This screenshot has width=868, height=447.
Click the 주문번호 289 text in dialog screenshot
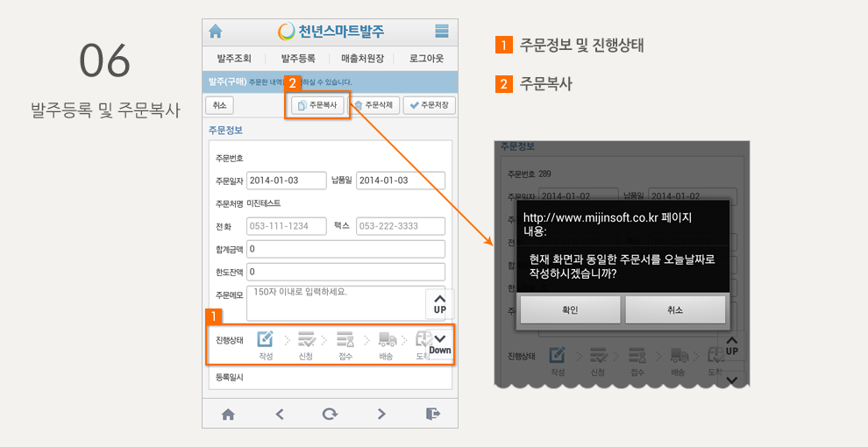[x=530, y=174]
